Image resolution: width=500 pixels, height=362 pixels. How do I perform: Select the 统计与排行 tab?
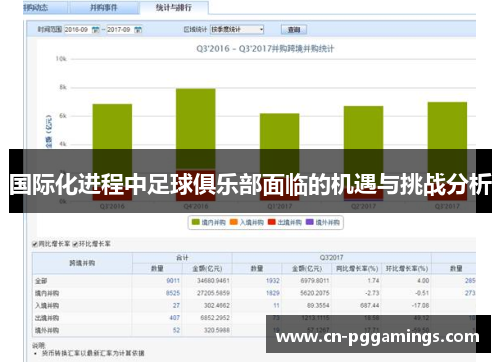point(174,7)
